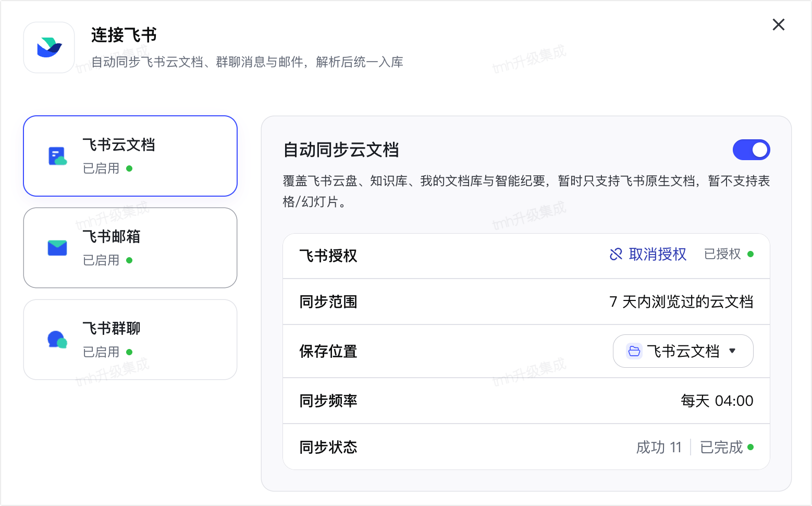Click the Feishu bird logo icon
Image resolution: width=812 pixels, height=506 pixels.
coord(49,47)
